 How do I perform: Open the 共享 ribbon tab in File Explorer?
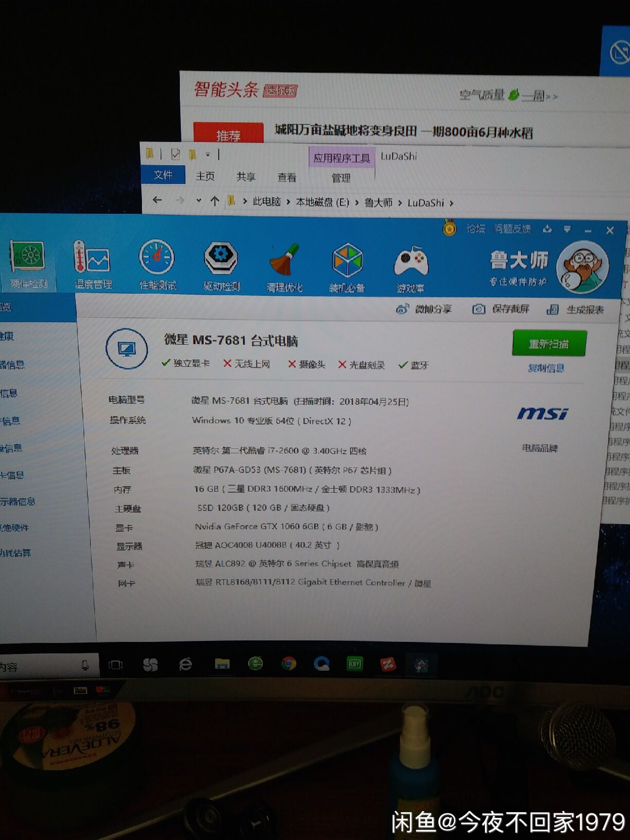pyautogui.click(x=246, y=176)
